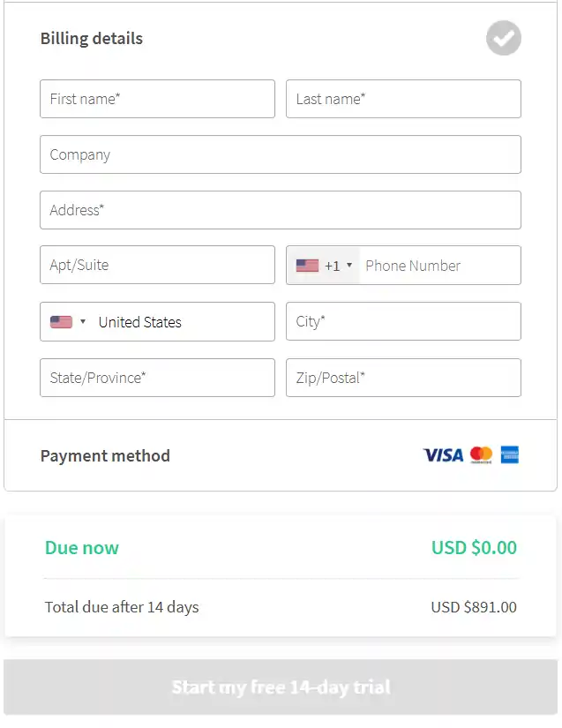This screenshot has width=562, height=728.
Task: Select the City field
Action: (403, 321)
